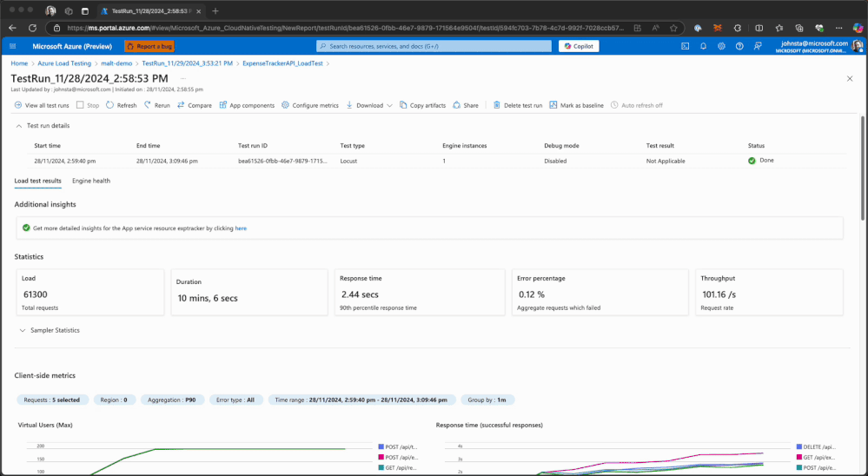Image resolution: width=868 pixels, height=476 pixels.
Task: Open malt-demo breadcrumb
Action: [x=116, y=63]
